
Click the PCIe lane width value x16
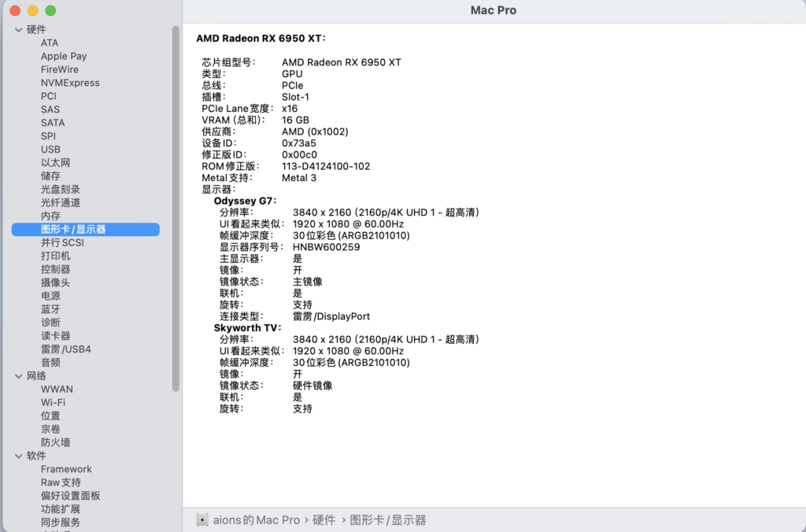pyautogui.click(x=290, y=109)
